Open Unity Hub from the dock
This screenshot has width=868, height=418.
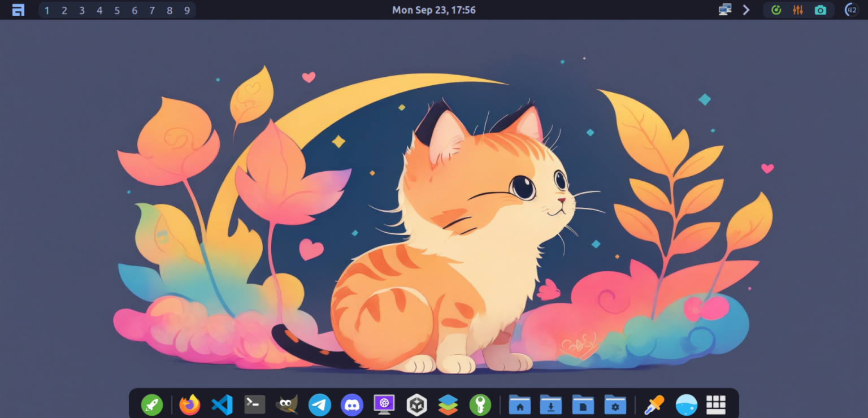[x=416, y=404]
